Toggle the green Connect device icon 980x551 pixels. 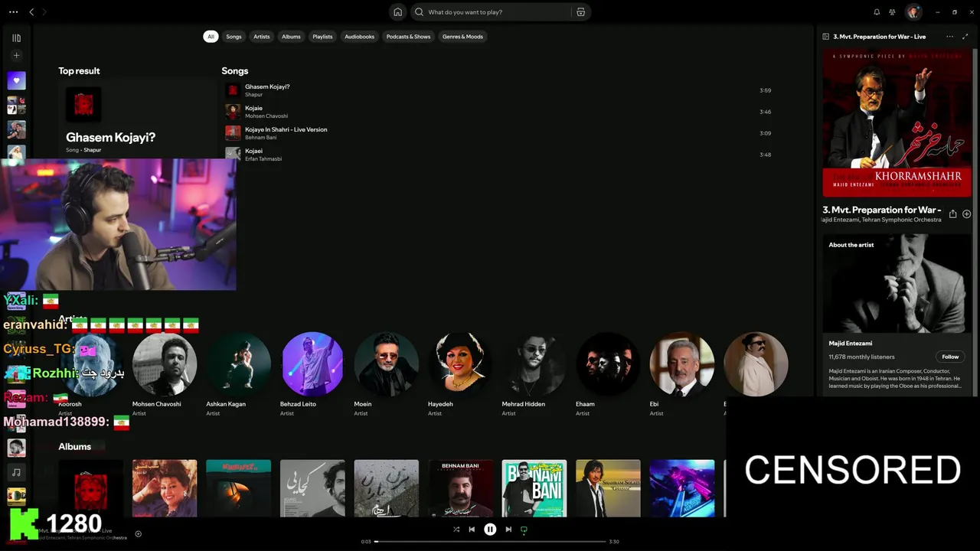click(524, 530)
